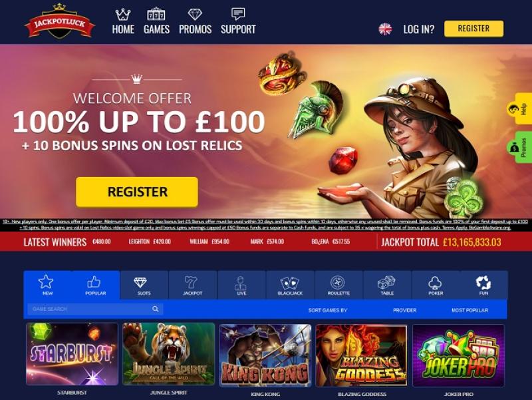Open the Starburst game thumbnail
Screen dimensions: 532x400
tap(72, 354)
